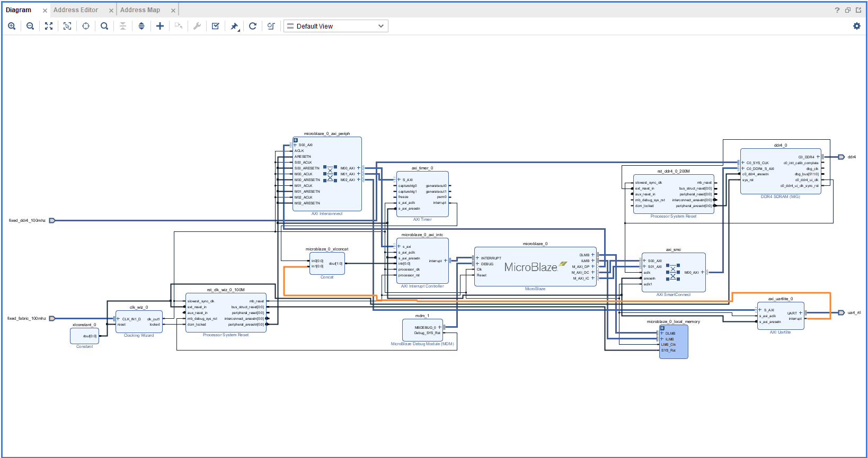Close the Address Editor tab

click(x=111, y=11)
